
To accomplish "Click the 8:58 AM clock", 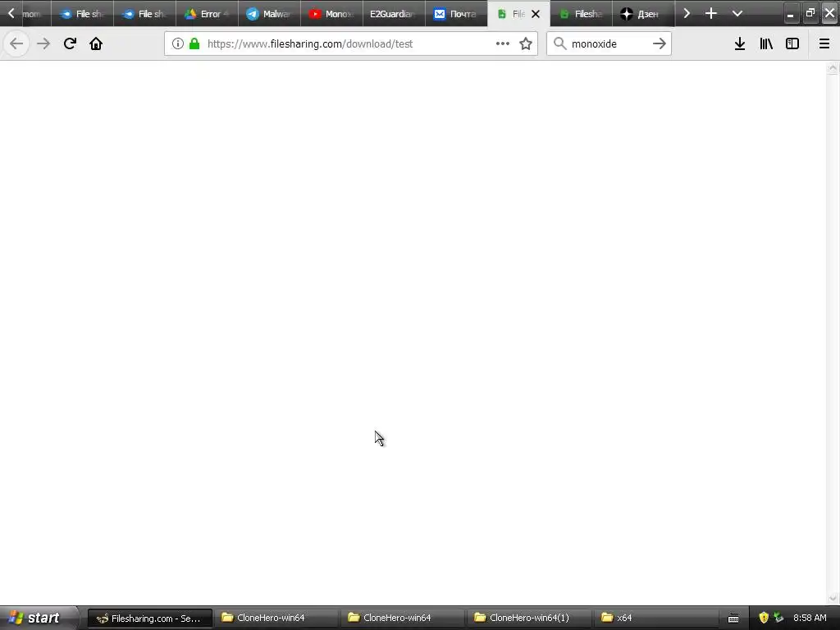I will [810, 618].
